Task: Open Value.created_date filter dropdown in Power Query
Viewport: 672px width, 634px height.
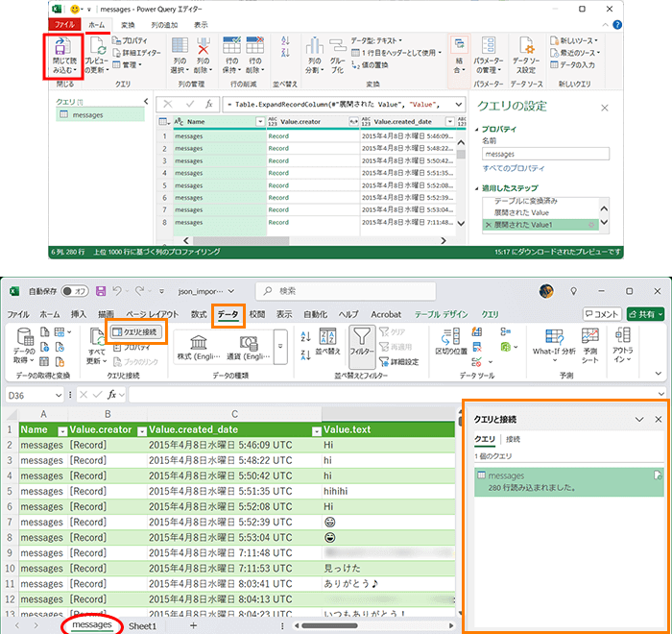Action: (449, 122)
